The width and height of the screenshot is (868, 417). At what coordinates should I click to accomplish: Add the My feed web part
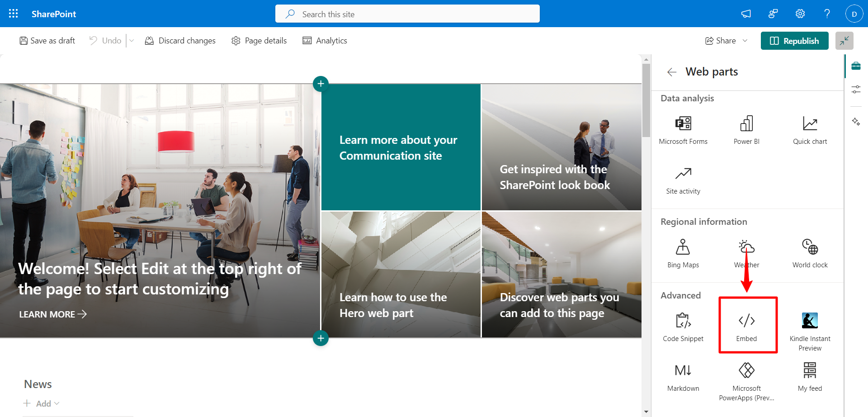click(x=810, y=377)
